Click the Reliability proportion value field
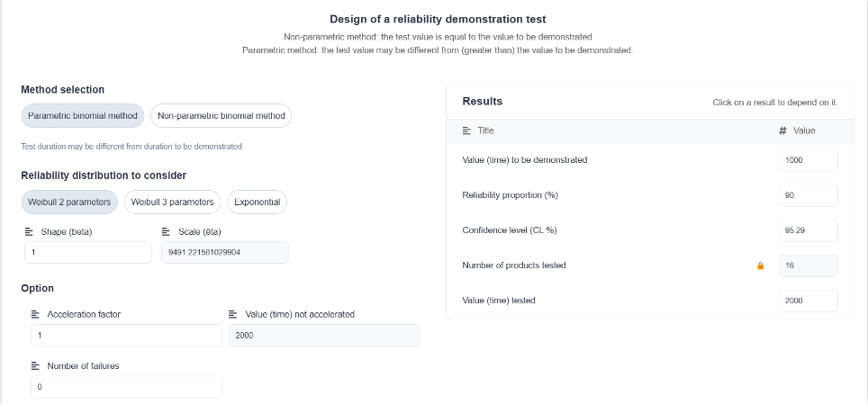The height and width of the screenshot is (405, 868). click(808, 195)
